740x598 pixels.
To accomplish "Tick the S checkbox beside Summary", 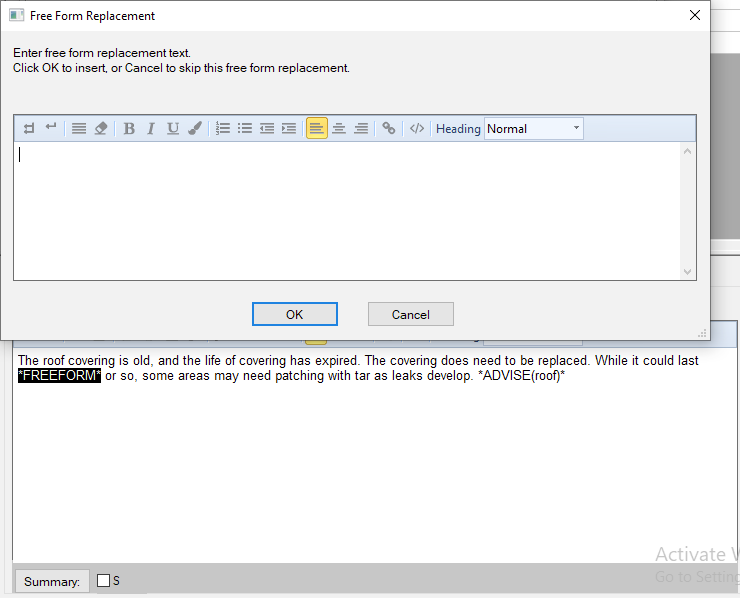I will click(103, 581).
